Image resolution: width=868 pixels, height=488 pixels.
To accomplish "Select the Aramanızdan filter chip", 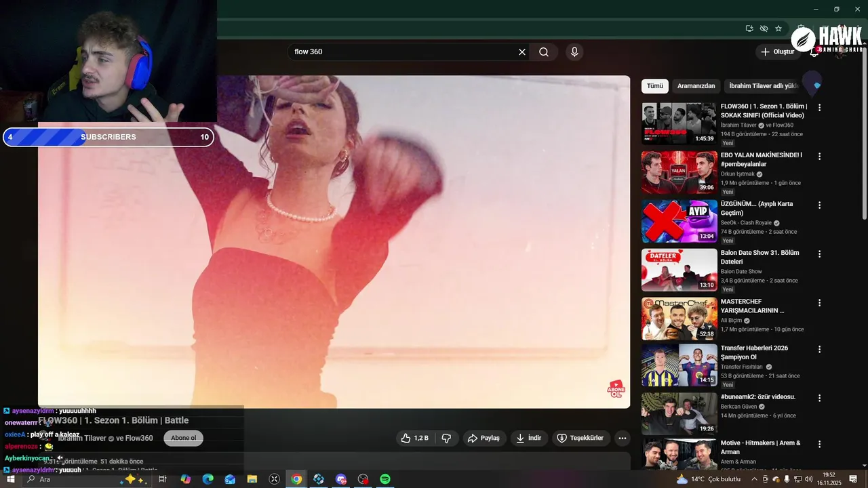I will (x=696, y=86).
